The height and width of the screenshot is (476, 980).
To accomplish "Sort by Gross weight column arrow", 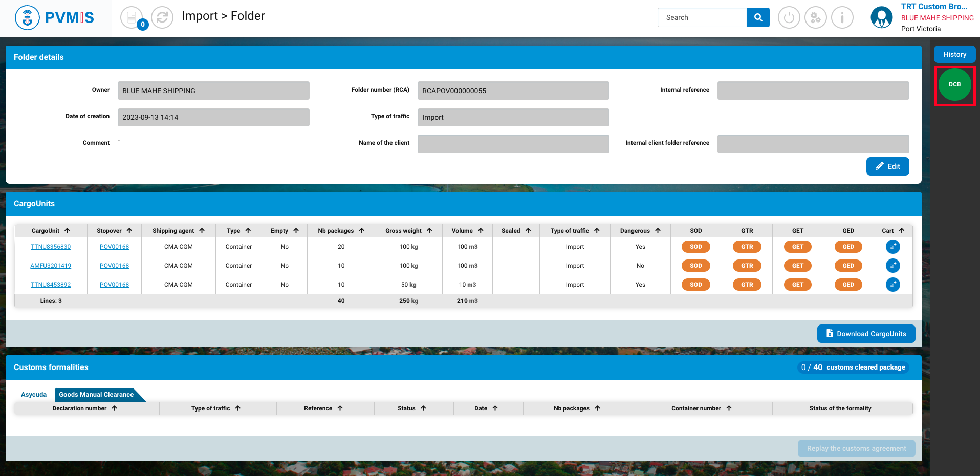I will [x=429, y=231].
